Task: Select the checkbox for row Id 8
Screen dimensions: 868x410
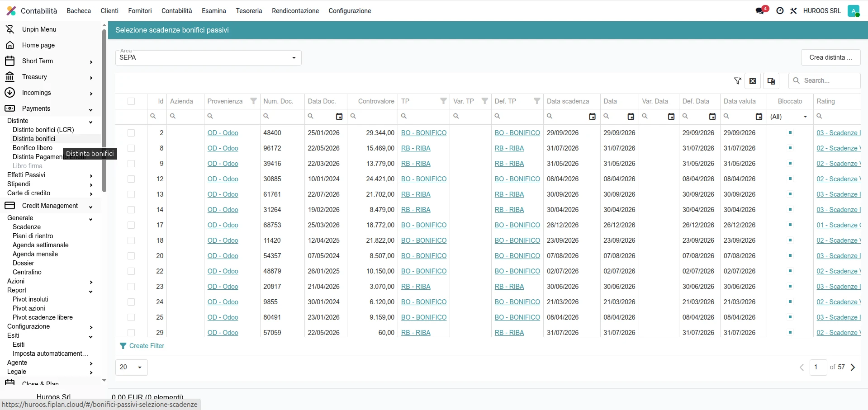Action: (131, 148)
